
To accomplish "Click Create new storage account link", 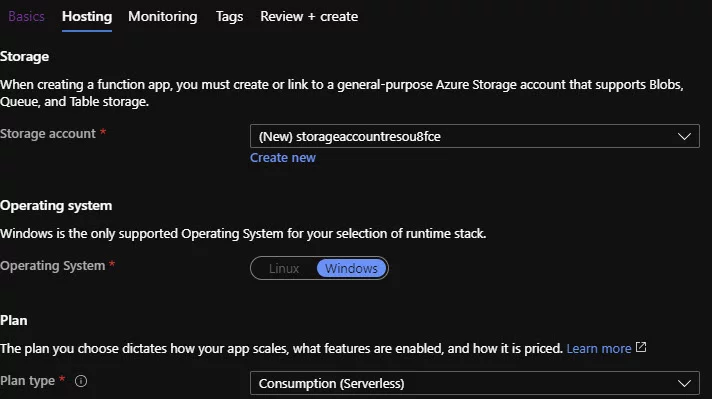I will tap(282, 158).
